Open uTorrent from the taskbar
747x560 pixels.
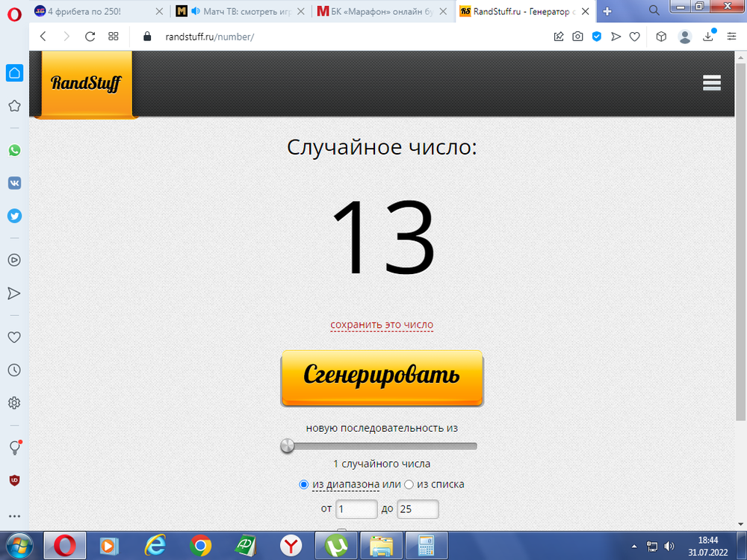(336, 546)
